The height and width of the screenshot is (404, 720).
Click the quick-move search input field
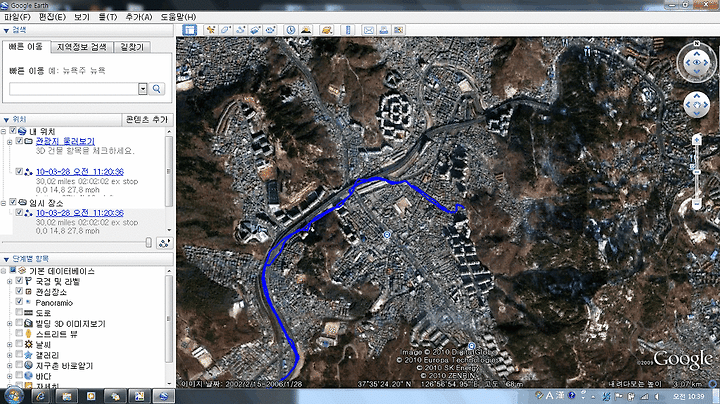point(73,89)
